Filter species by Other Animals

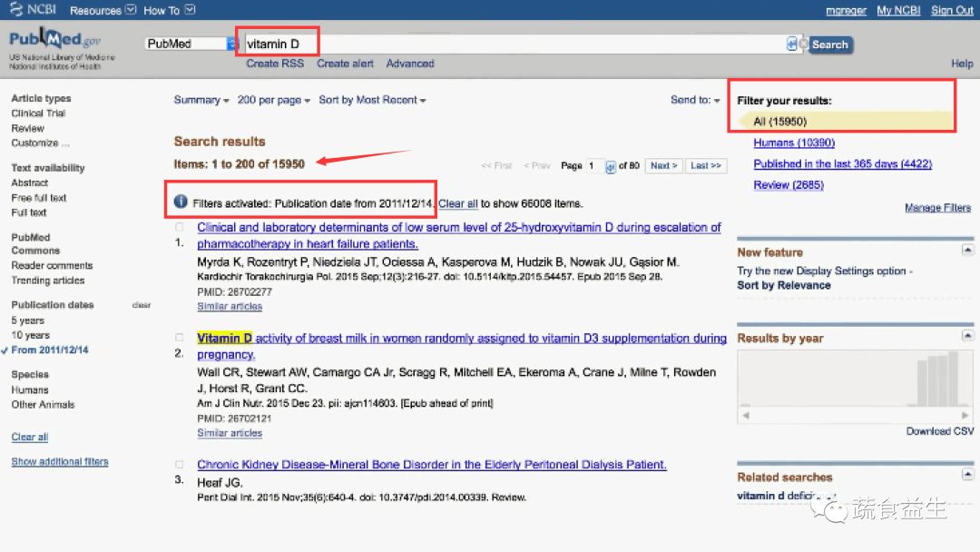click(43, 405)
